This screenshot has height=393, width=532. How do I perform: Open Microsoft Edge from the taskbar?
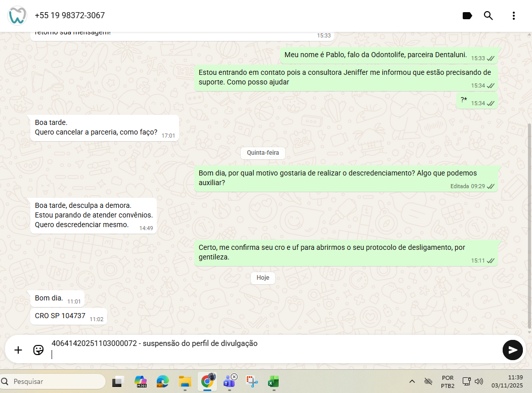coord(163,381)
